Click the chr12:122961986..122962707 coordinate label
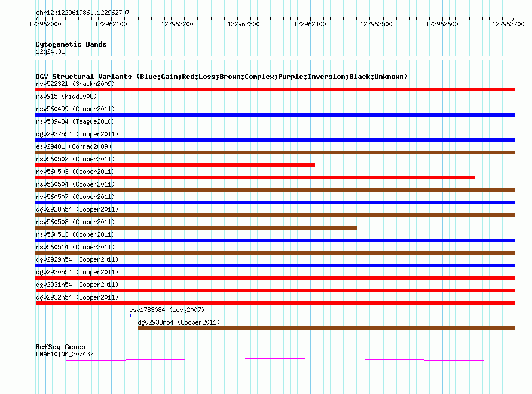 click(x=82, y=13)
